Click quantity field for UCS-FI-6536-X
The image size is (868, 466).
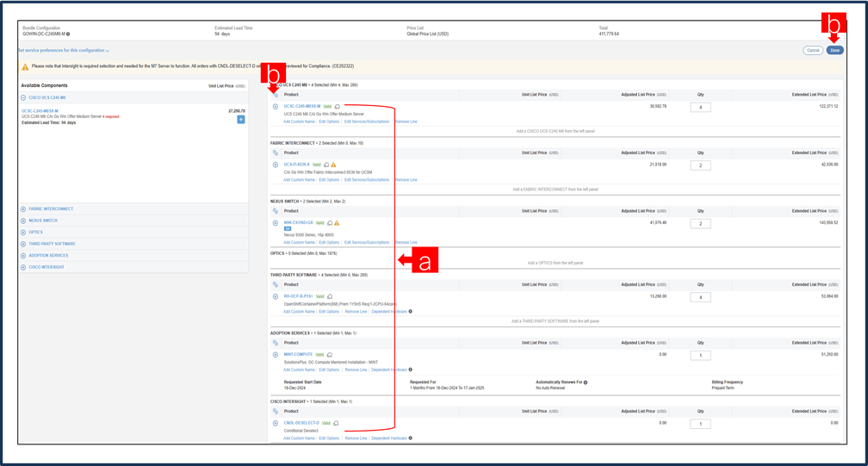click(700, 165)
